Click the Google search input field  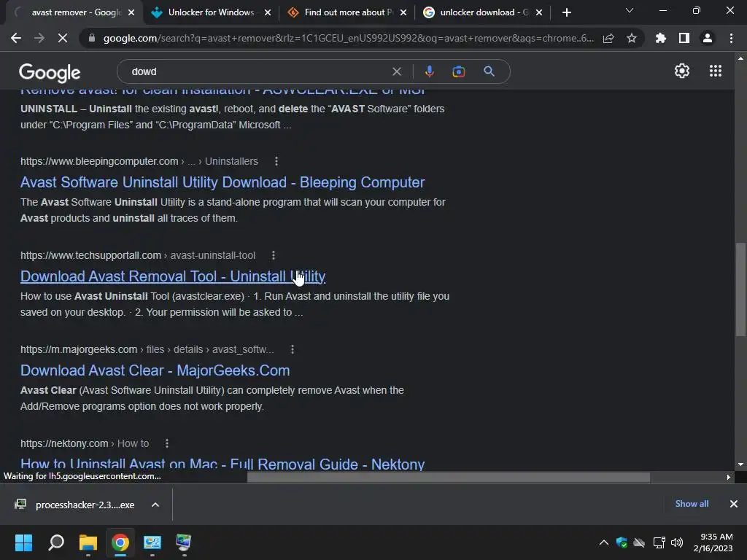[258, 71]
